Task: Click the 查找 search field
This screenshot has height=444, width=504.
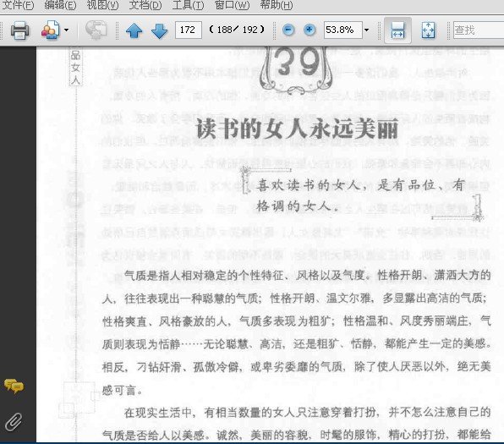Action: [479, 30]
